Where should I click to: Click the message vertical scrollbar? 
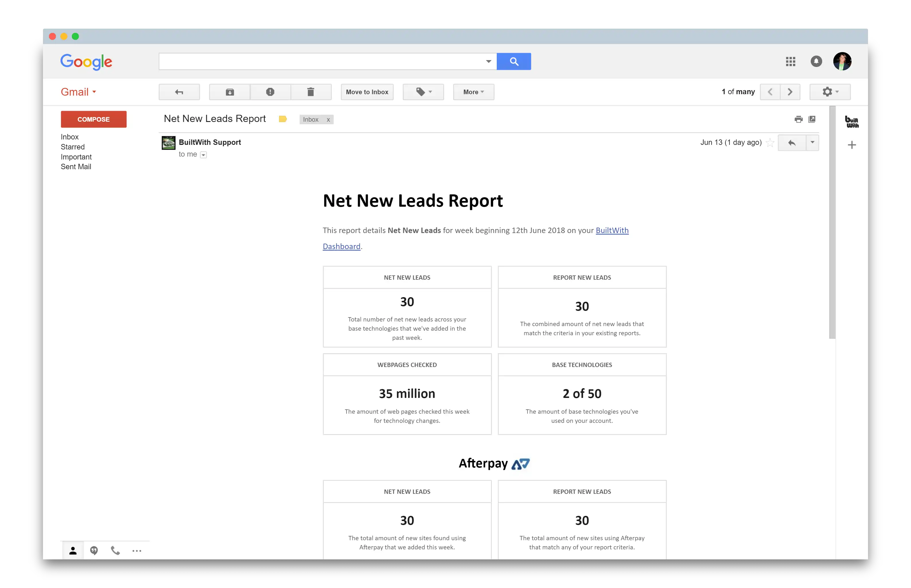pyautogui.click(x=832, y=222)
